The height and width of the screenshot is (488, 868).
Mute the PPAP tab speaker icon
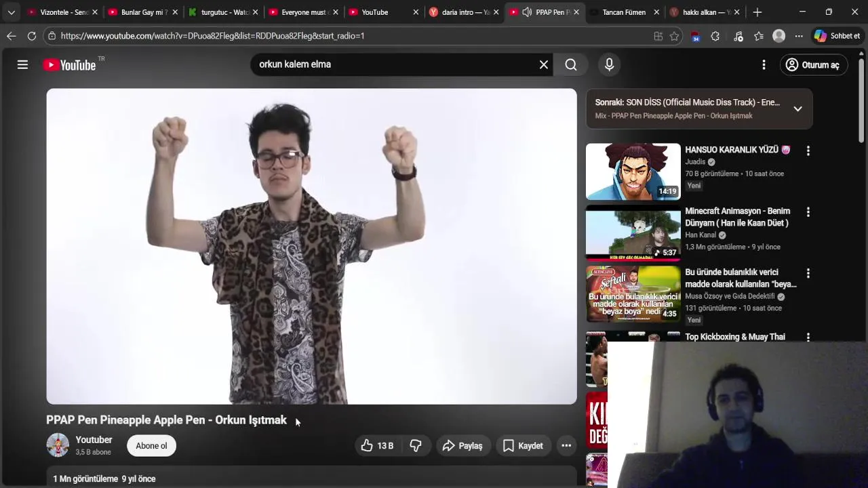tap(527, 12)
